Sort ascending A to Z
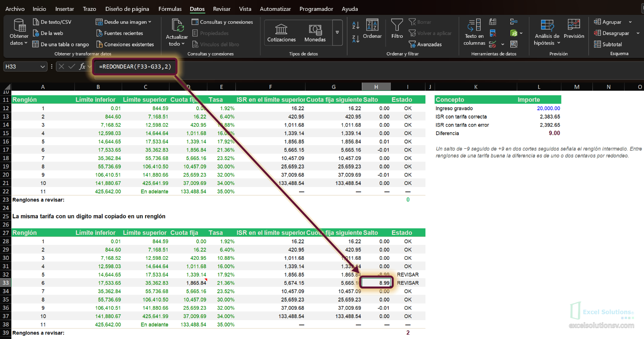Image resolution: width=644 pixels, height=339 pixels. 356,25
